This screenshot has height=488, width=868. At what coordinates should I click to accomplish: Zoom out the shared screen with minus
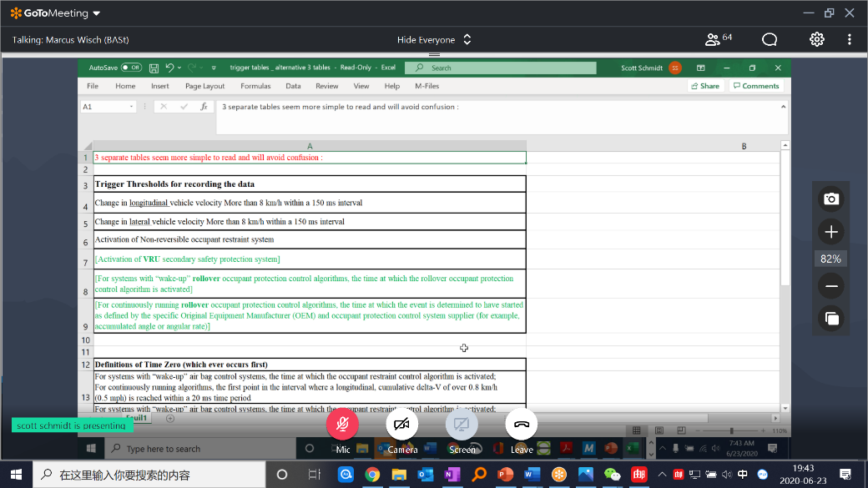(x=830, y=286)
